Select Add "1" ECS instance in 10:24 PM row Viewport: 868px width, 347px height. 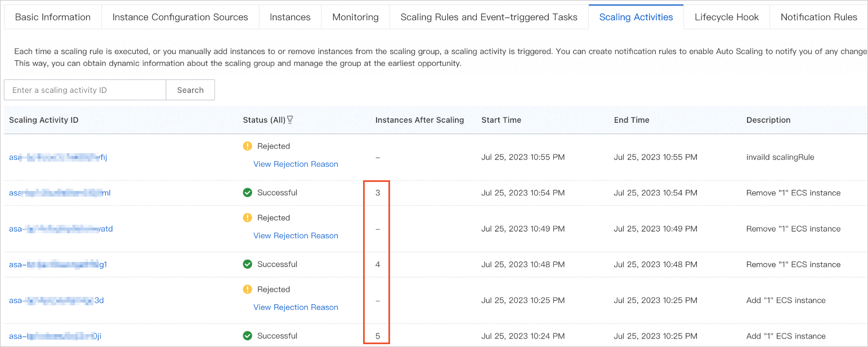[x=786, y=336]
